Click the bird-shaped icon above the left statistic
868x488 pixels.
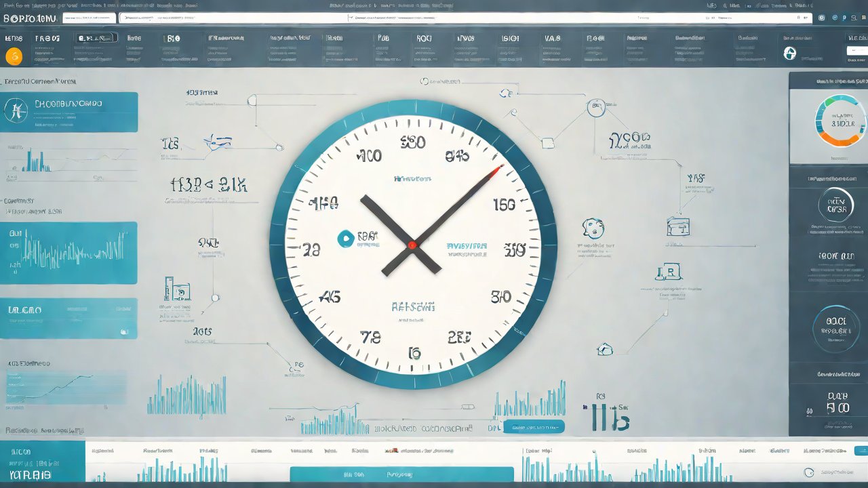click(x=218, y=142)
